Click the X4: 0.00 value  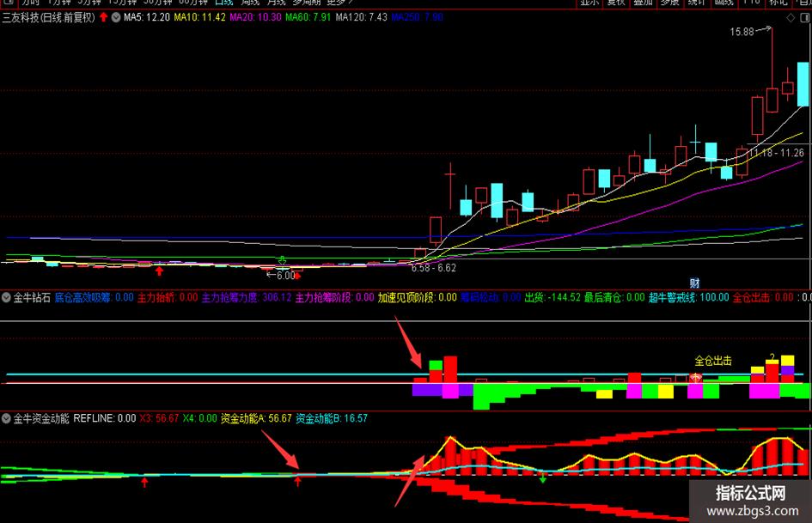(199, 418)
